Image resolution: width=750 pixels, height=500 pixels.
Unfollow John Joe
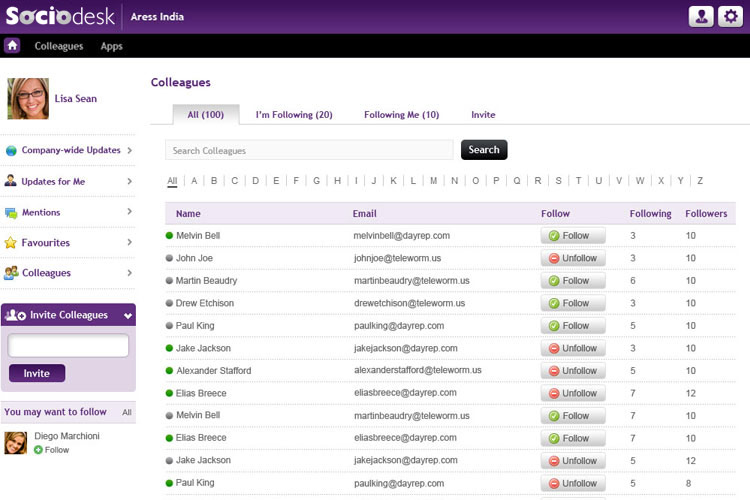[573, 258]
